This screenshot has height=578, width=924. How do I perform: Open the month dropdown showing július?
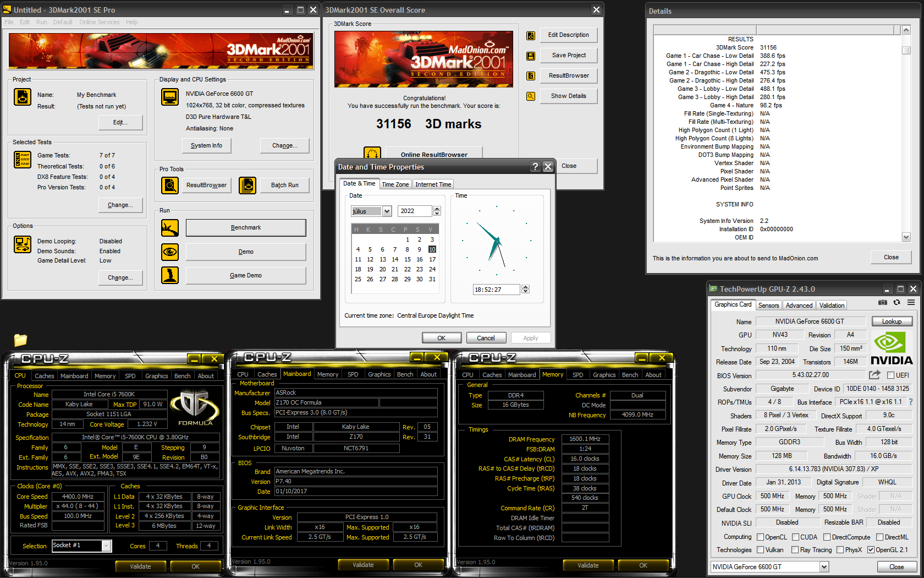pos(387,211)
